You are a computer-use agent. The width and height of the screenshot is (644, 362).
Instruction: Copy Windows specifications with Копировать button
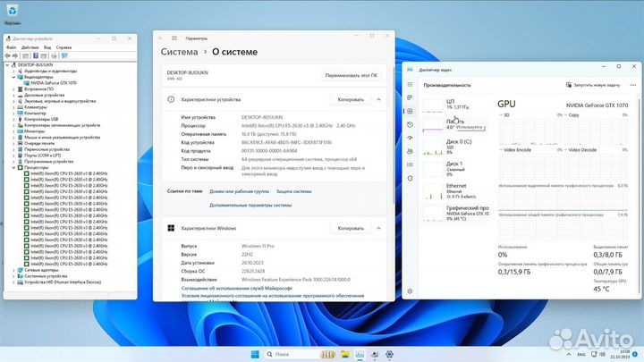pos(351,228)
